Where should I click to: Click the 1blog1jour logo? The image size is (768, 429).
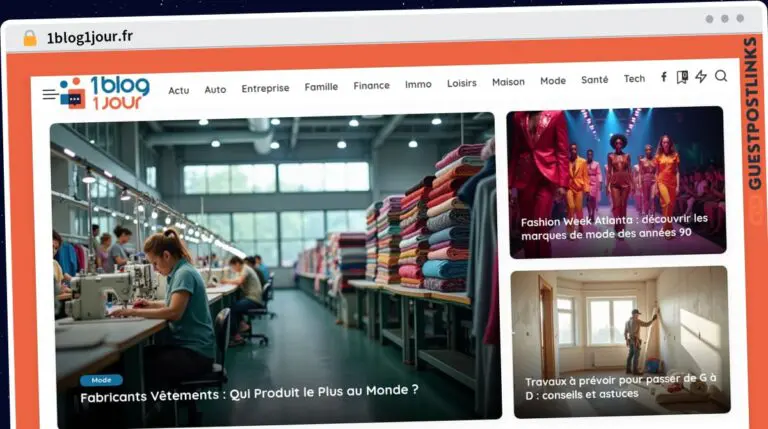click(x=105, y=92)
